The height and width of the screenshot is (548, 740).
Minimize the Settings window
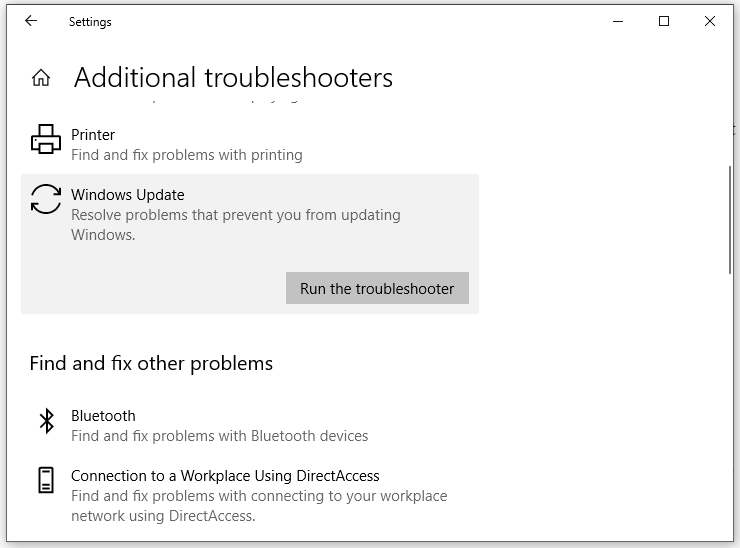[x=618, y=21]
